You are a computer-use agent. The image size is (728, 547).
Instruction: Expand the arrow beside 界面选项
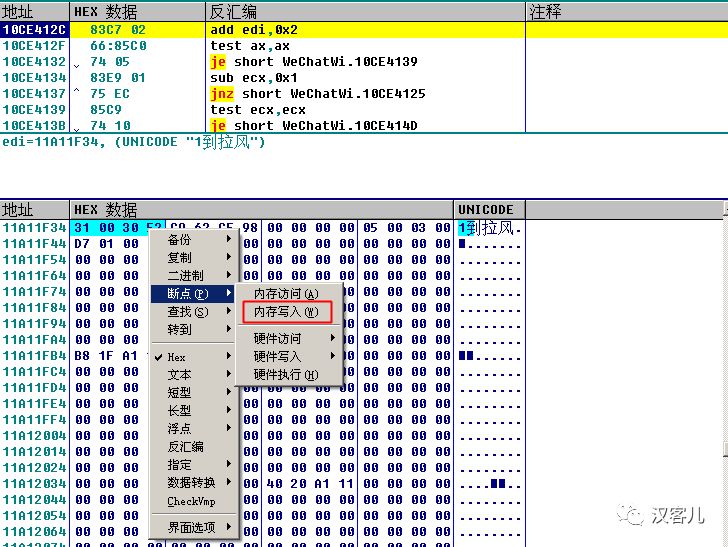(229, 527)
